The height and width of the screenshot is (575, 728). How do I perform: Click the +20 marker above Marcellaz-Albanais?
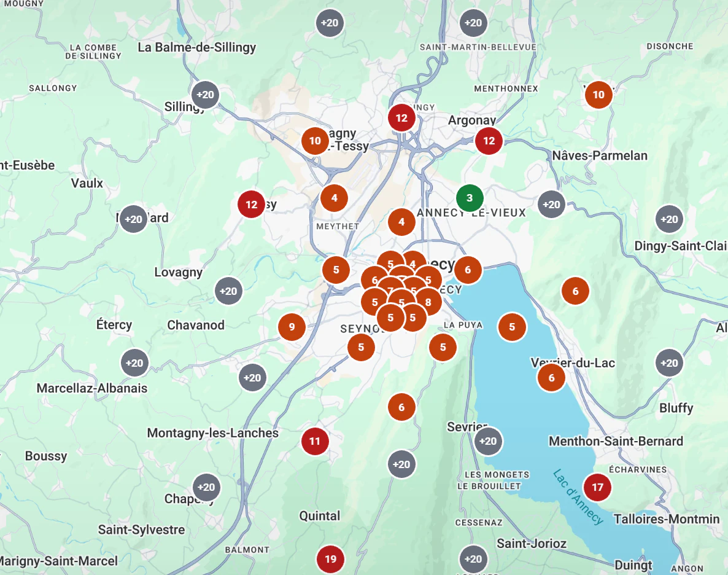(134, 362)
